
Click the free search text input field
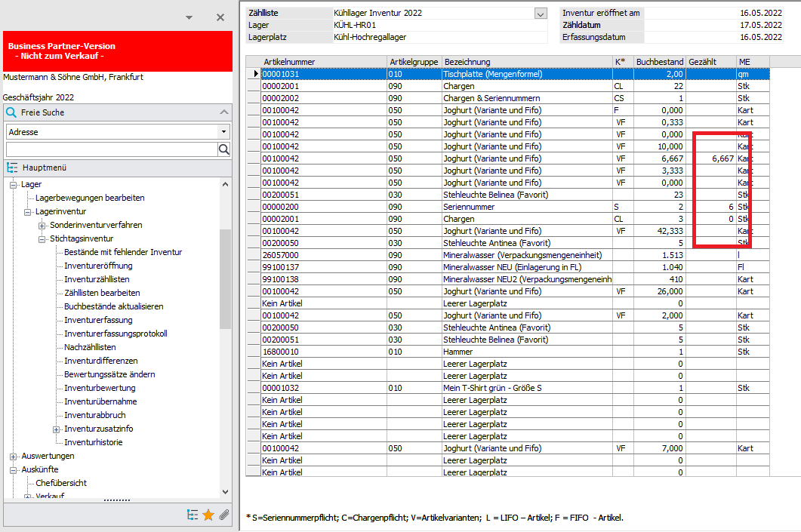111,149
